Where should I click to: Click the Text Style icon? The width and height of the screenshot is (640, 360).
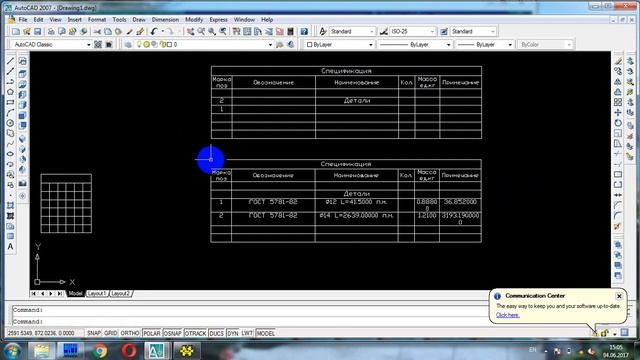point(323,31)
